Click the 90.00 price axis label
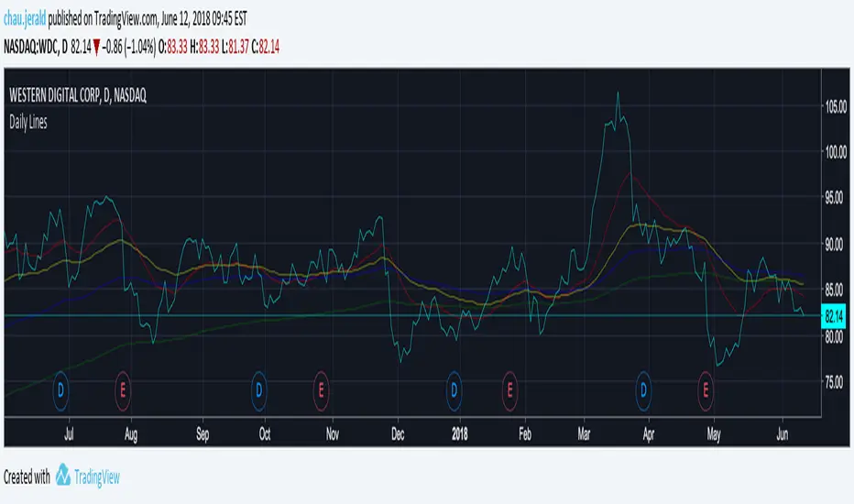Viewport: 854px width, 504px height. click(x=836, y=245)
